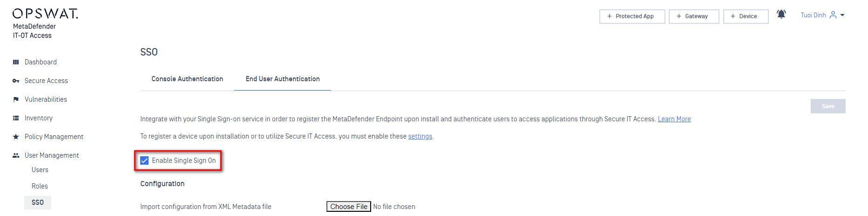This screenshot has height=216, width=868.
Task: Expand the Tuoi Dinh account dropdown arrow
Action: point(842,15)
